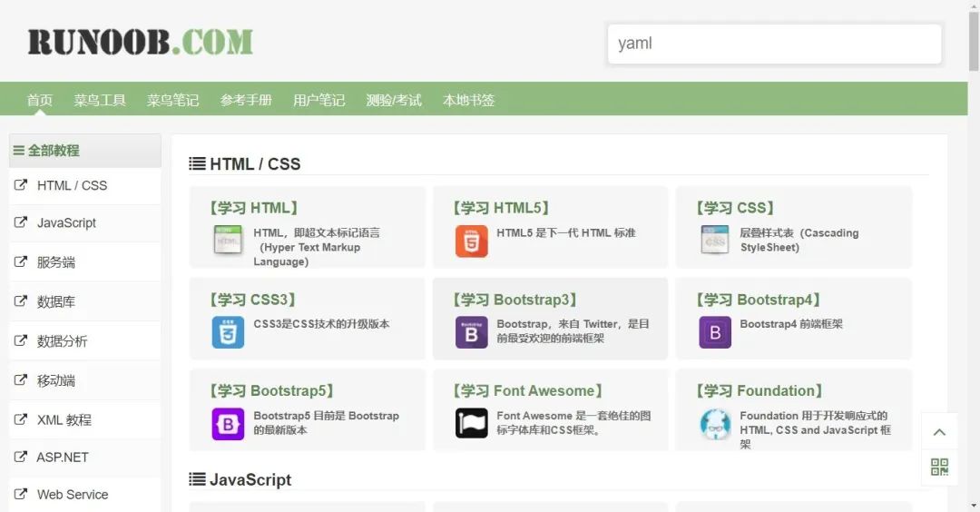Click the Bootstrap3 dark purple icon
980x512 pixels.
click(471, 332)
